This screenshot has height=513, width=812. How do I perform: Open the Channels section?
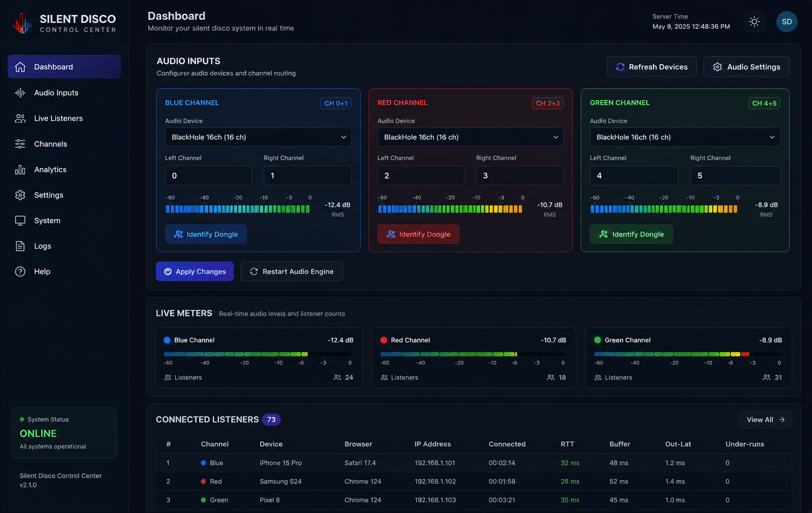[x=50, y=144]
